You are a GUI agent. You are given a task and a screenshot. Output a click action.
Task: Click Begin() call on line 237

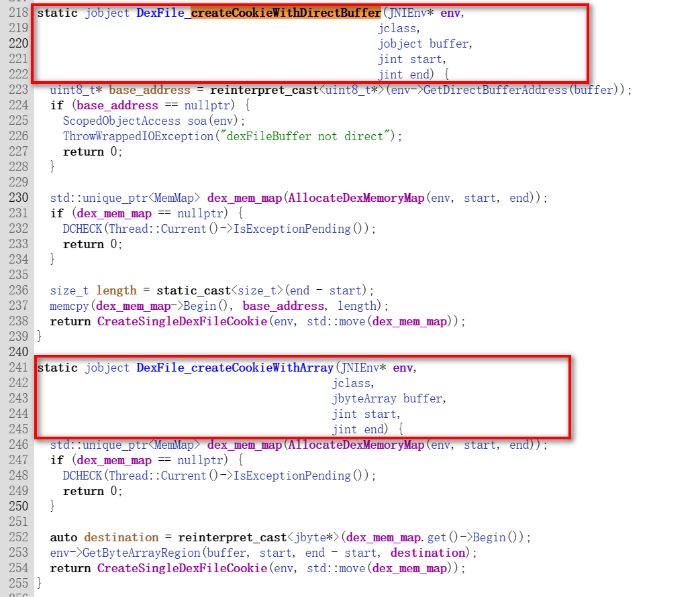(206, 306)
